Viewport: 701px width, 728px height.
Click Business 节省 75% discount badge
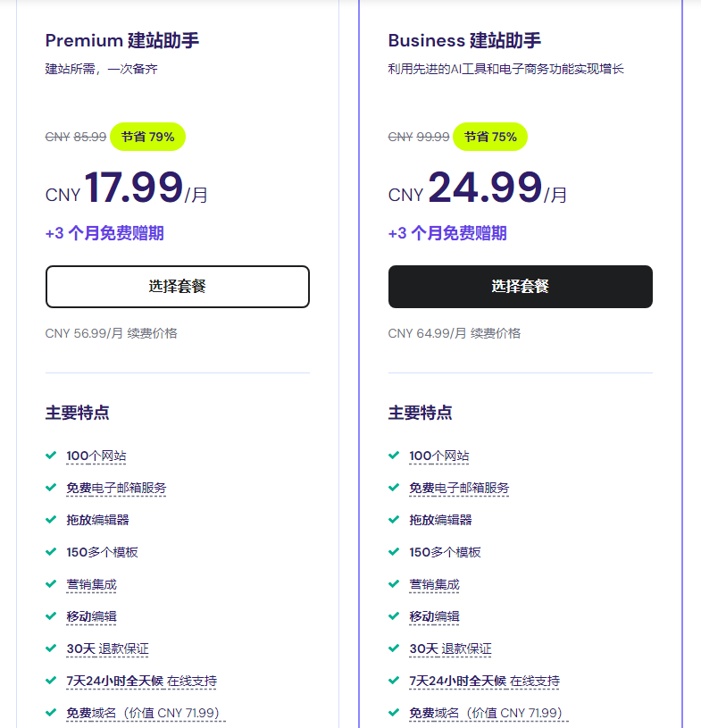click(490, 137)
